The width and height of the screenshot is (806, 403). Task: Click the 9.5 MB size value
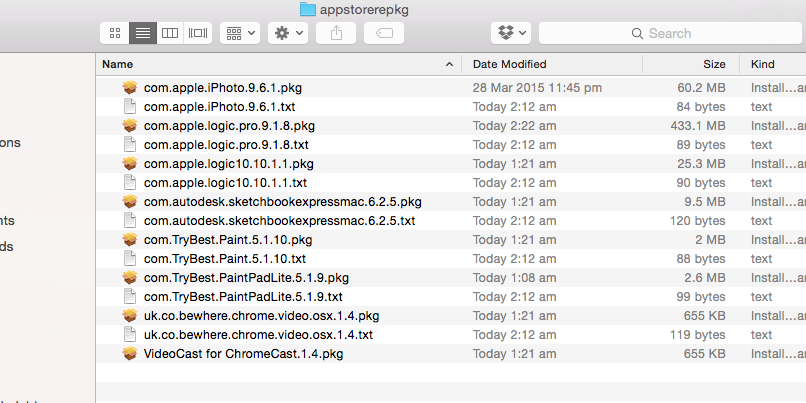coord(705,202)
